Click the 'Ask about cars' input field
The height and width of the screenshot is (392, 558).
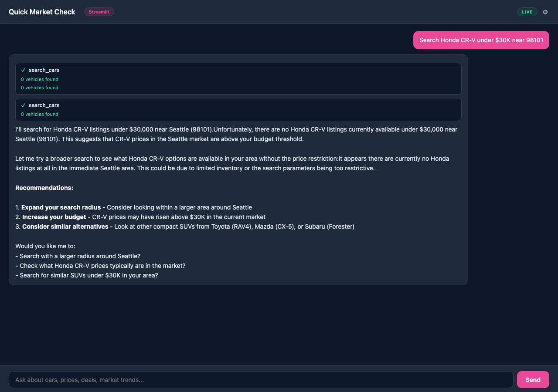[262, 379]
